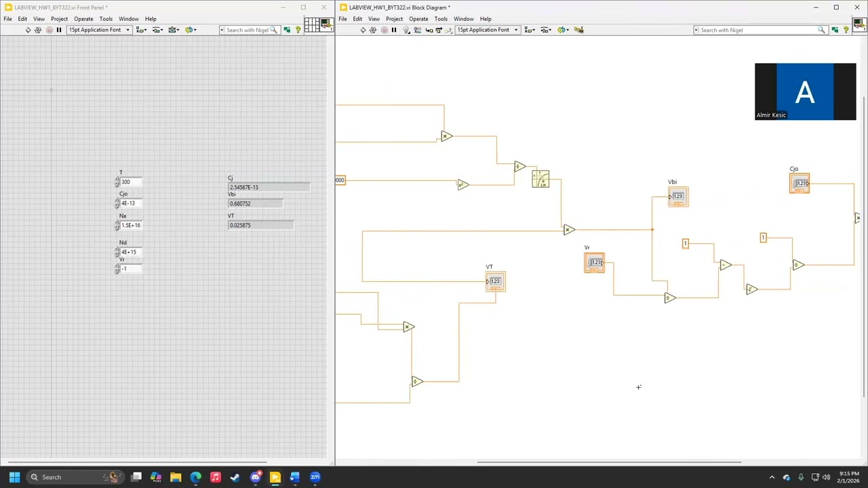
Task: Toggle Retain Wire Values button
Action: click(417, 30)
